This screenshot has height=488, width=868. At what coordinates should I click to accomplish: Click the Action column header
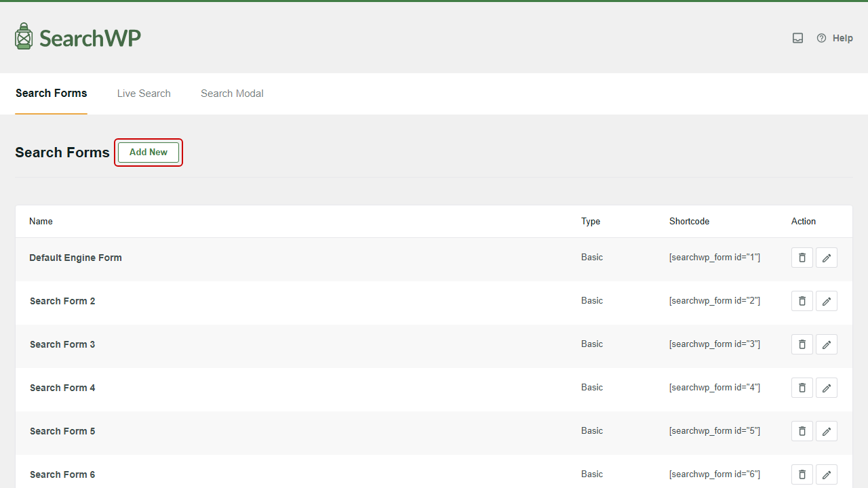click(804, 222)
